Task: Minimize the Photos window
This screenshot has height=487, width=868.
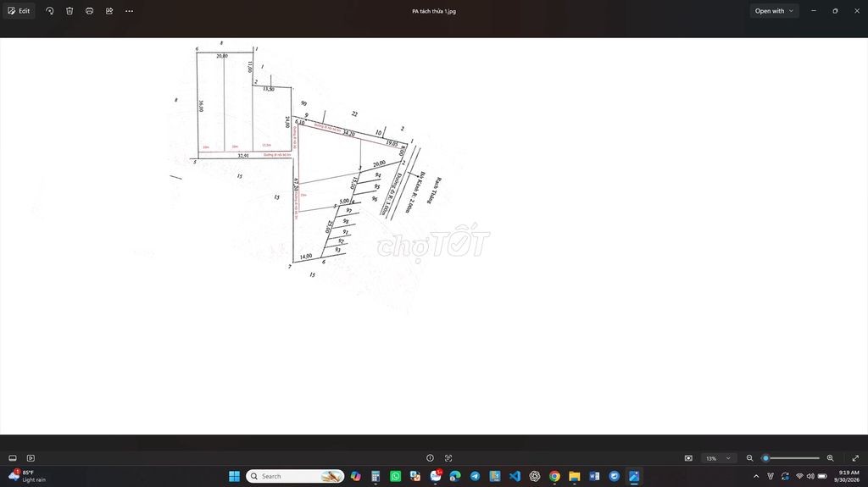Action: pos(814,11)
